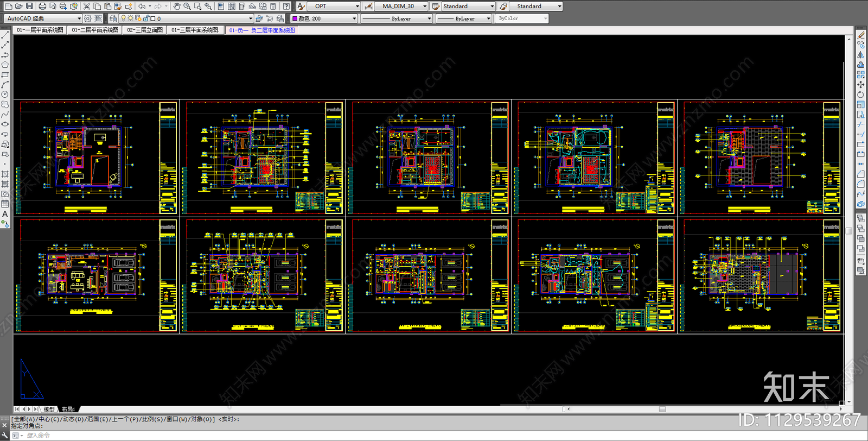Click the Mirror tool in modify toolbar
The height and width of the screenshot is (441, 868).
tap(861, 55)
